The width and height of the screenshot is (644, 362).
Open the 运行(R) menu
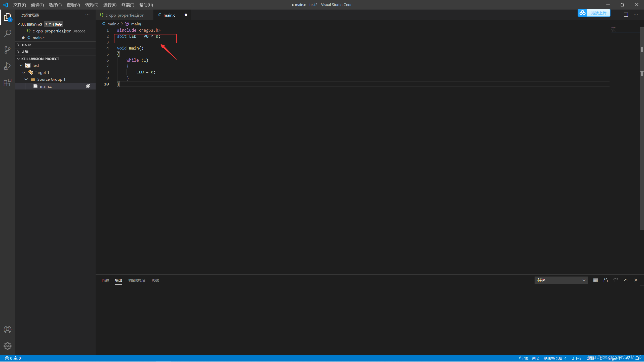[x=110, y=5]
